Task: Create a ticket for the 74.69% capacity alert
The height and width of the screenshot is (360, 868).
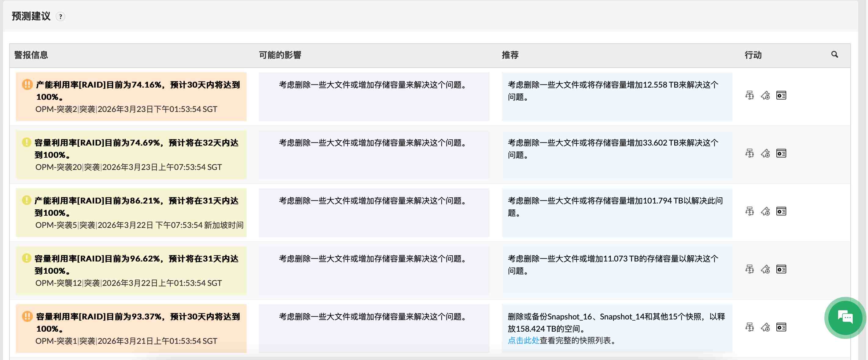Action: coord(765,153)
